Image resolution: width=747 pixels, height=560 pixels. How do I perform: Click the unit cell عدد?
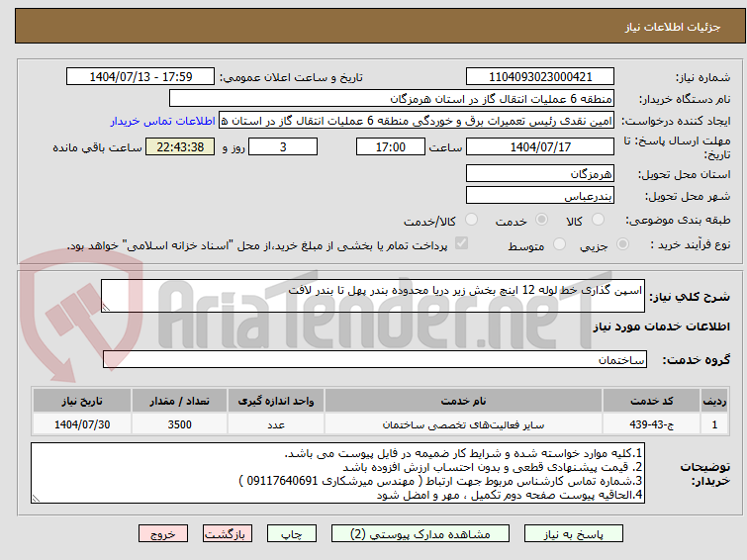click(x=276, y=424)
